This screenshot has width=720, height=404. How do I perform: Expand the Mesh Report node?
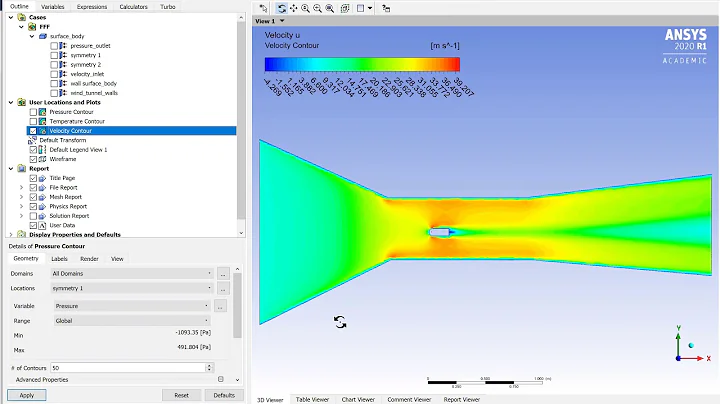(x=21, y=197)
